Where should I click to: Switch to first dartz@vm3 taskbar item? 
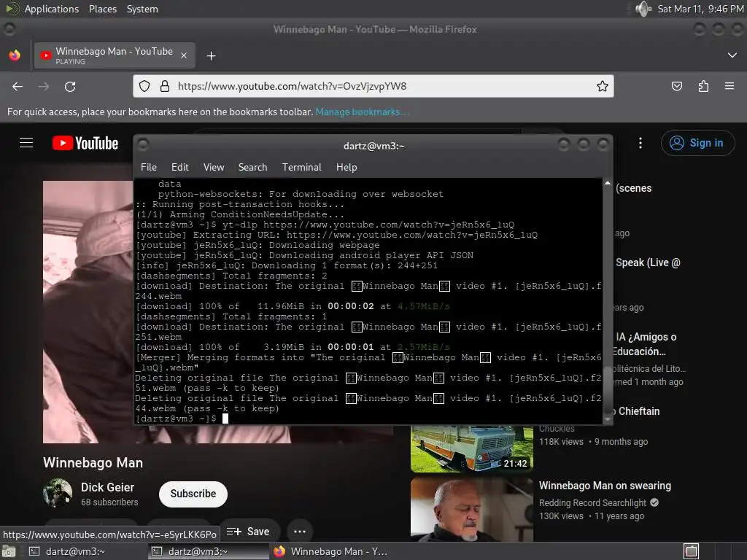[85, 551]
